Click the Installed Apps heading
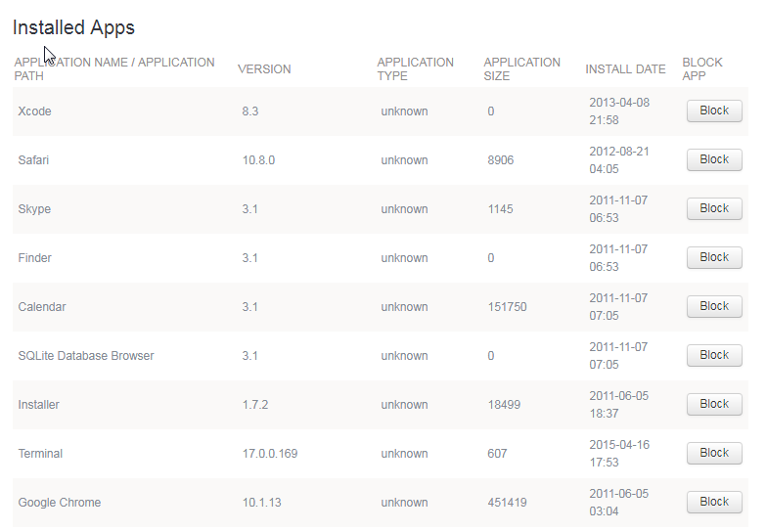 point(73,27)
